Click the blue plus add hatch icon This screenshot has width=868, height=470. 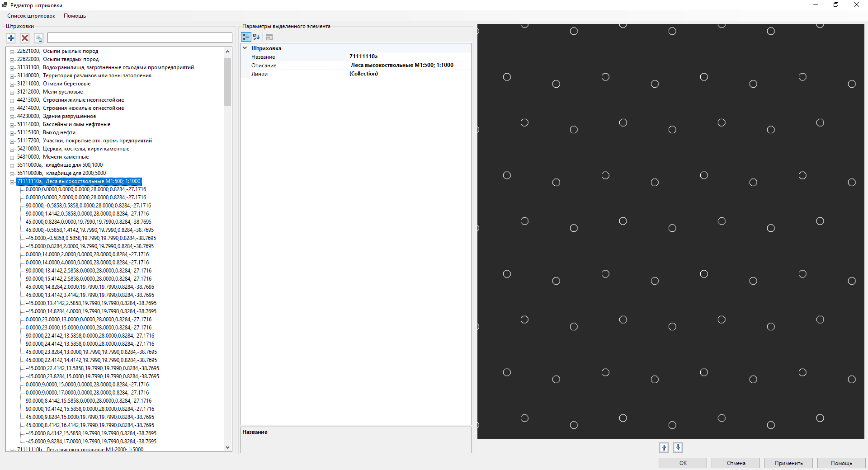pyautogui.click(x=11, y=38)
